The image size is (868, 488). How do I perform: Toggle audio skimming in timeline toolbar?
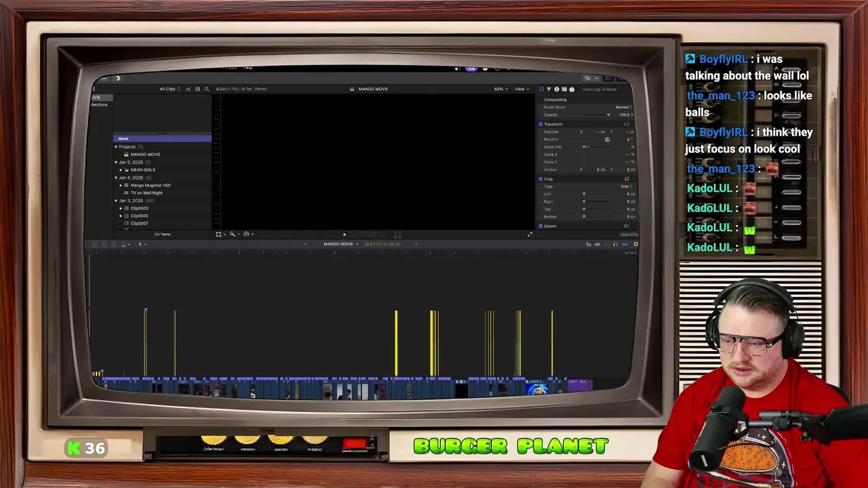597,244
